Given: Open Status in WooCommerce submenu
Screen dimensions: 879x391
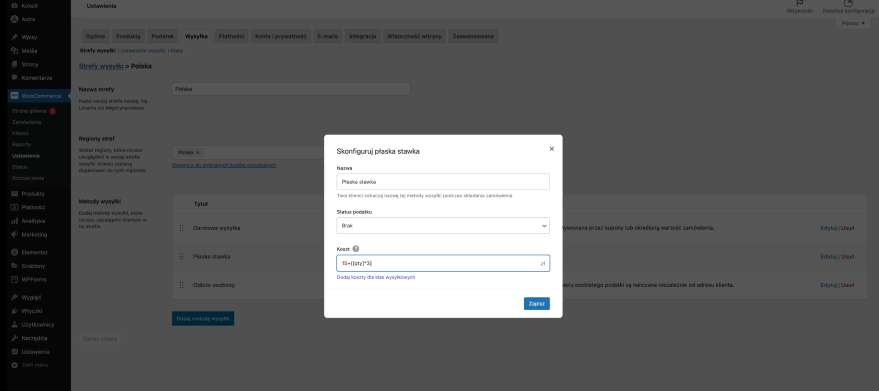Looking at the screenshot, I should 19,167.
